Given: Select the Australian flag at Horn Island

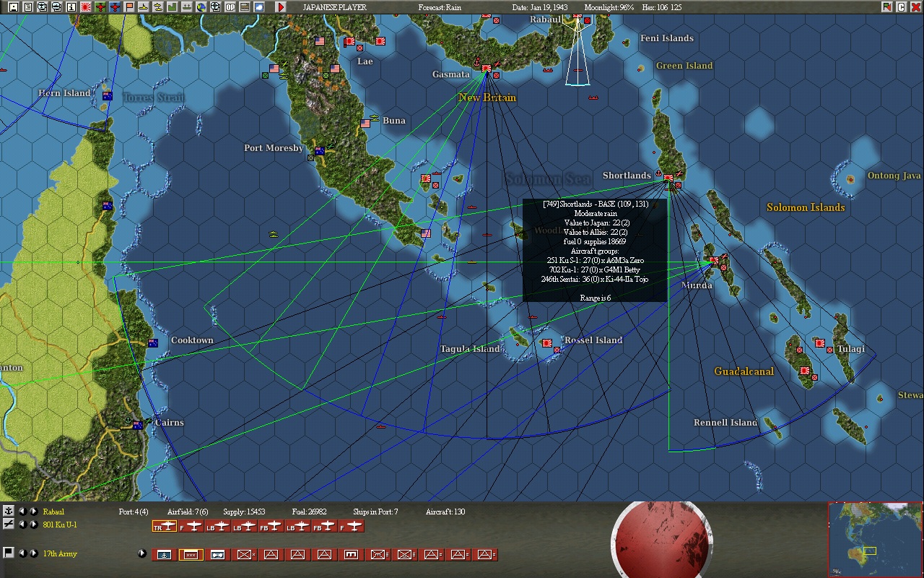Looking at the screenshot, I should coord(107,96).
